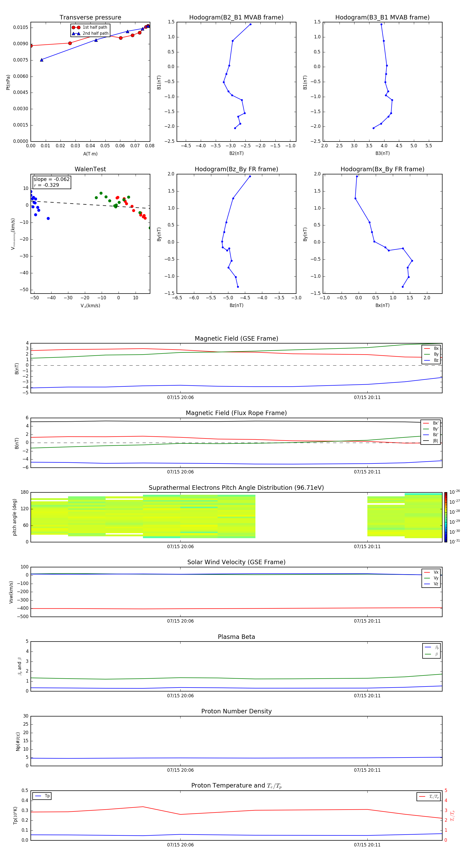Click the Bx' entry in Flux Rope legend
The image size is (473, 868).
tap(431, 423)
